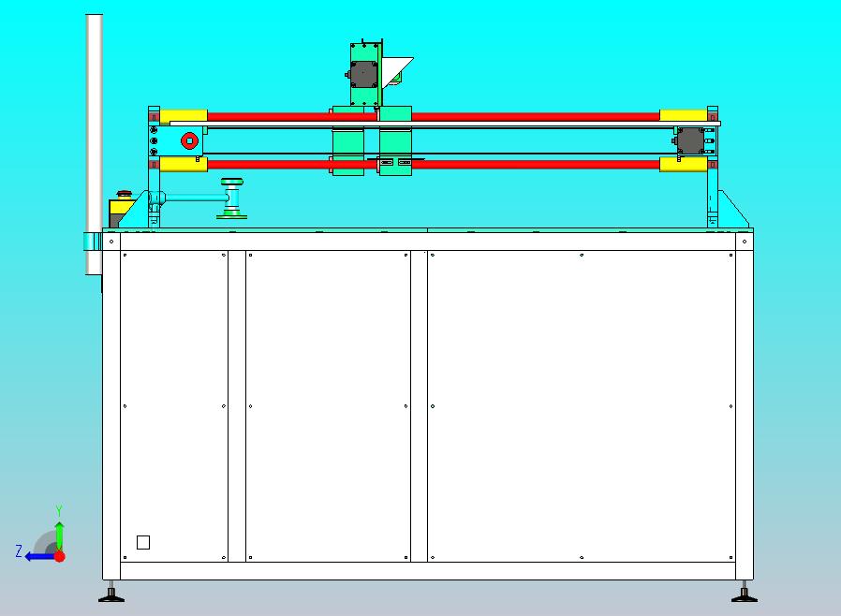The width and height of the screenshot is (841, 616).
Task: Select the gray motor on the top carriage
Action: point(363,74)
